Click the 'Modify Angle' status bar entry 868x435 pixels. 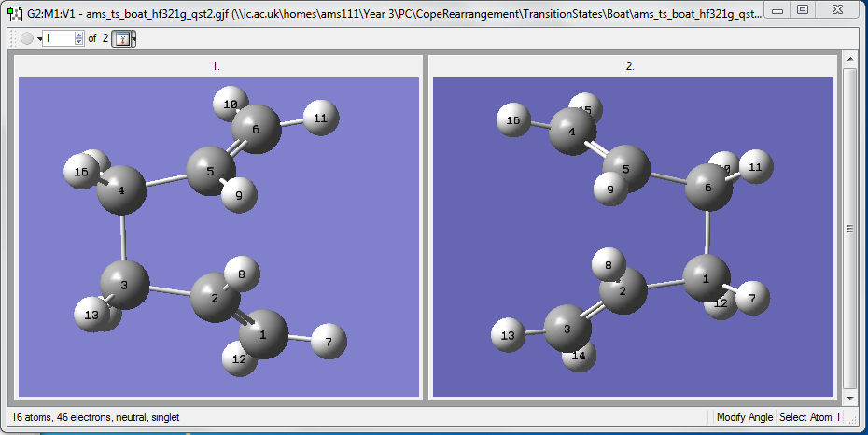tap(745, 417)
